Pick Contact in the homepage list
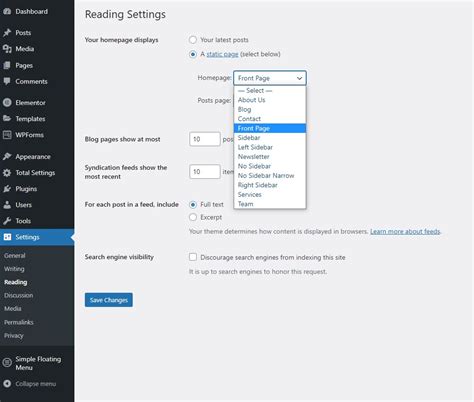Viewport: 474px width, 402px height. click(x=270, y=119)
